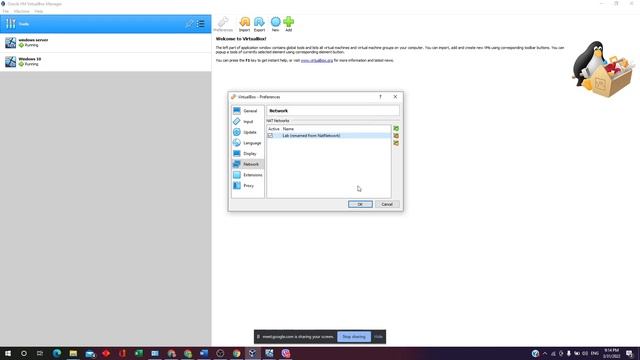Open Word from the taskbar
The height and width of the screenshot is (360, 640).
204,353
